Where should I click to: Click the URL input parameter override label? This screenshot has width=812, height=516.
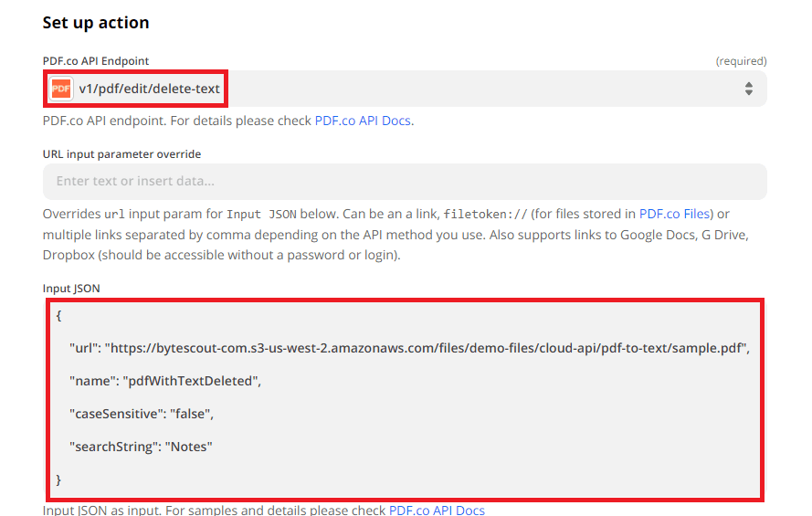tap(121, 153)
